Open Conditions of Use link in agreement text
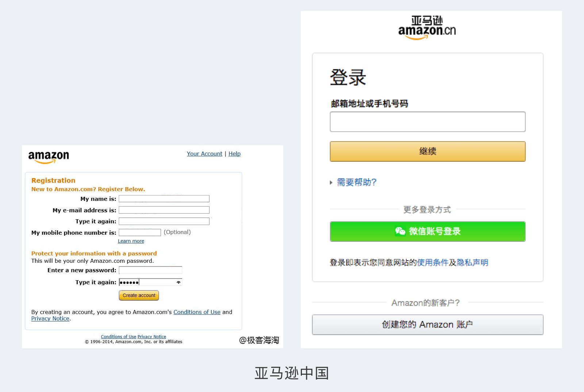The height and width of the screenshot is (392, 584). tap(197, 312)
